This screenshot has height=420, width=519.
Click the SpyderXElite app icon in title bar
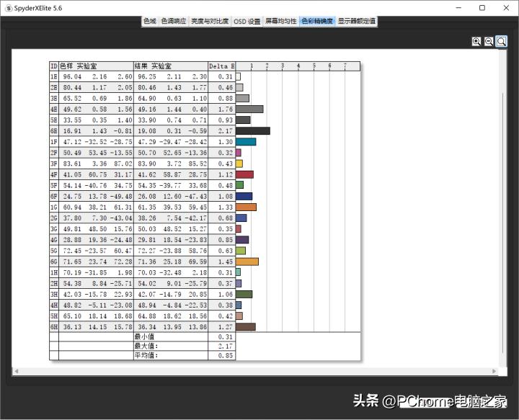click(9, 8)
